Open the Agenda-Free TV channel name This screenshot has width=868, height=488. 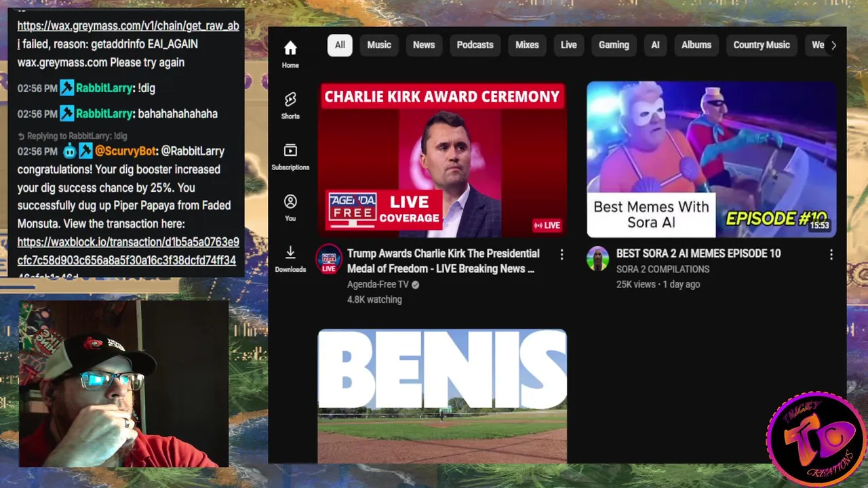pos(378,285)
